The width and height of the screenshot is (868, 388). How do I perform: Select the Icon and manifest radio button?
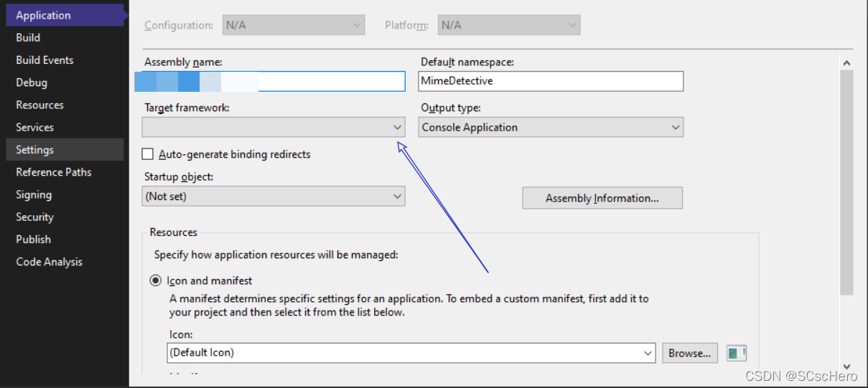click(155, 280)
